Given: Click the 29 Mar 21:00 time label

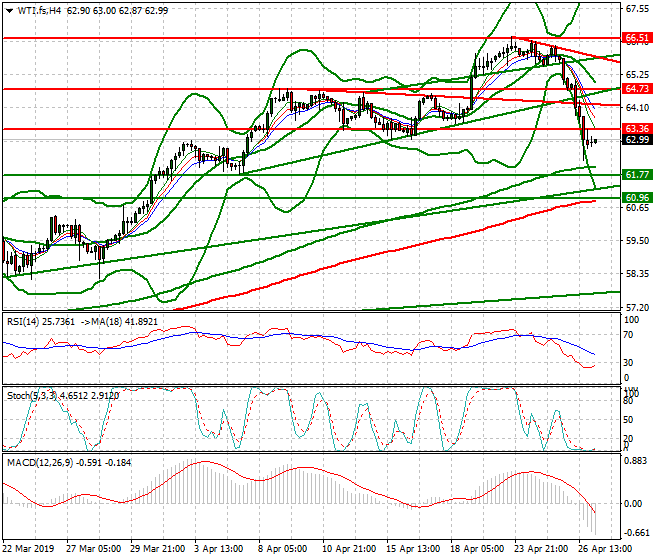Looking at the screenshot, I should (x=158, y=549).
